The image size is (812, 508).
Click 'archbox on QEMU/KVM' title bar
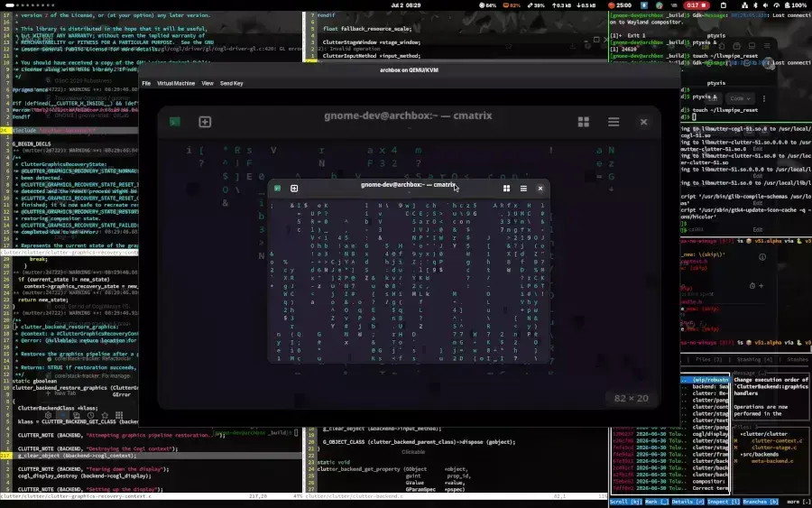click(x=409, y=69)
